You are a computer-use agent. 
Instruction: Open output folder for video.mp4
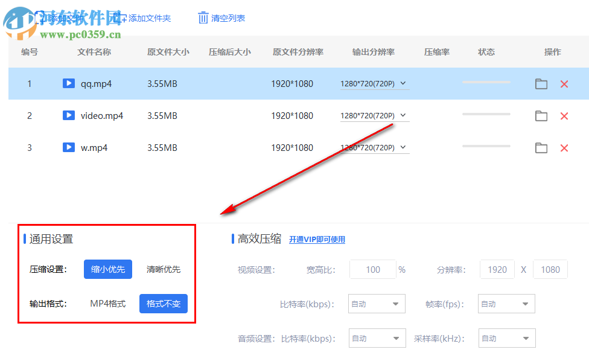coord(541,115)
